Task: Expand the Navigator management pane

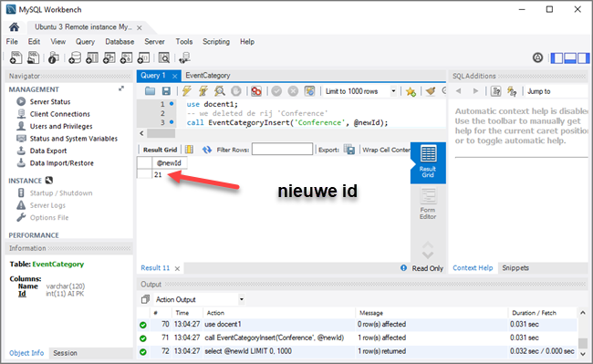Action: tap(121, 88)
